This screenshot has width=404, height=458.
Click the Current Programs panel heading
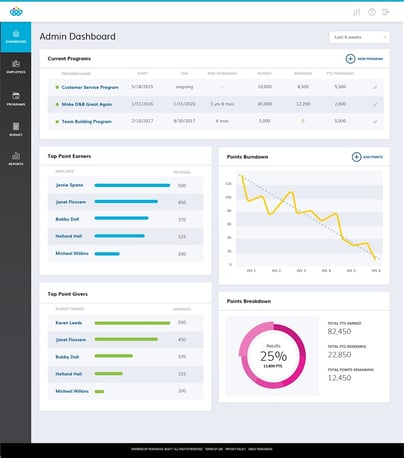69,59
